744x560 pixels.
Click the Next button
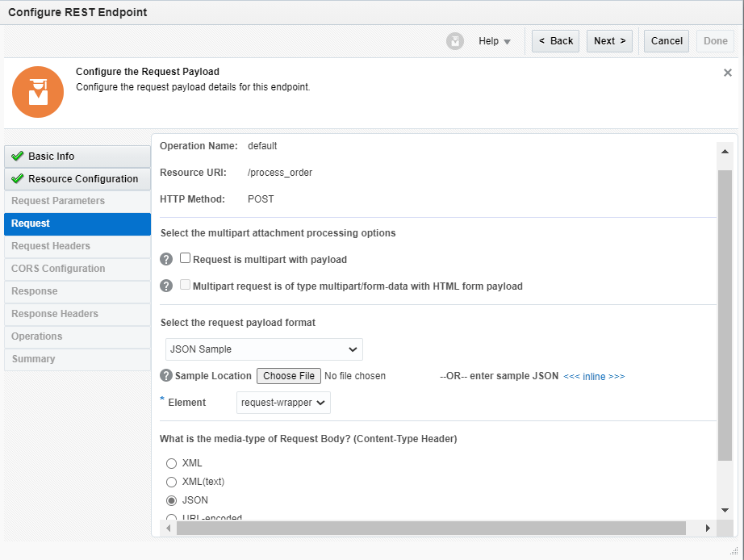click(609, 41)
